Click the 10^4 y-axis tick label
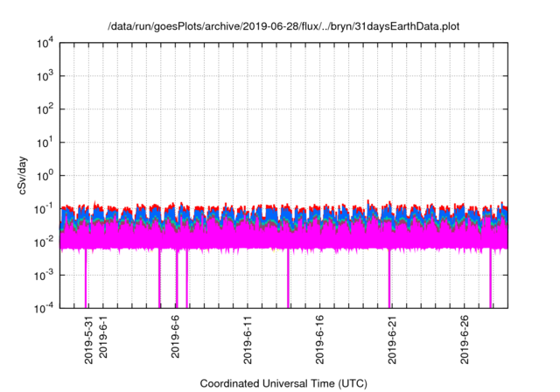 [x=45, y=44]
